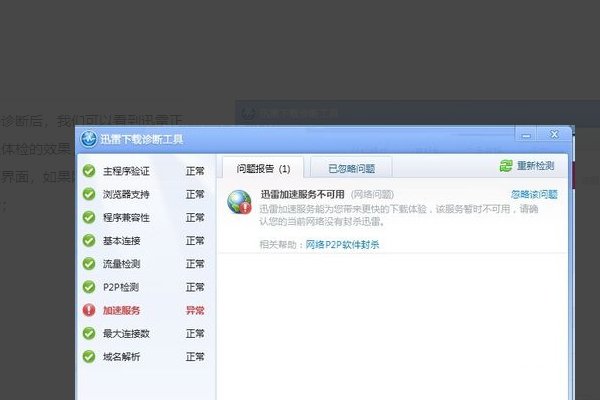
Task: Click the green check icon beside 浏览器支持
Action: coord(89,194)
